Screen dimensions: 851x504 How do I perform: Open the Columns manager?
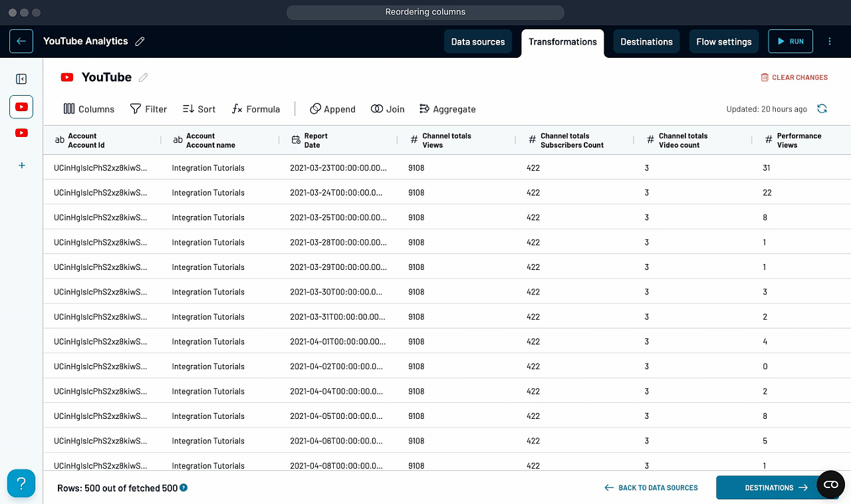click(89, 109)
